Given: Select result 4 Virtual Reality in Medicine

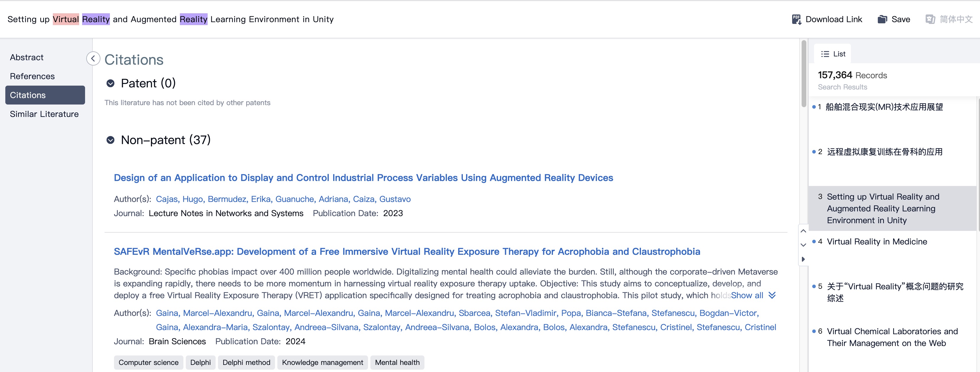Looking at the screenshot, I should pyautogui.click(x=877, y=242).
